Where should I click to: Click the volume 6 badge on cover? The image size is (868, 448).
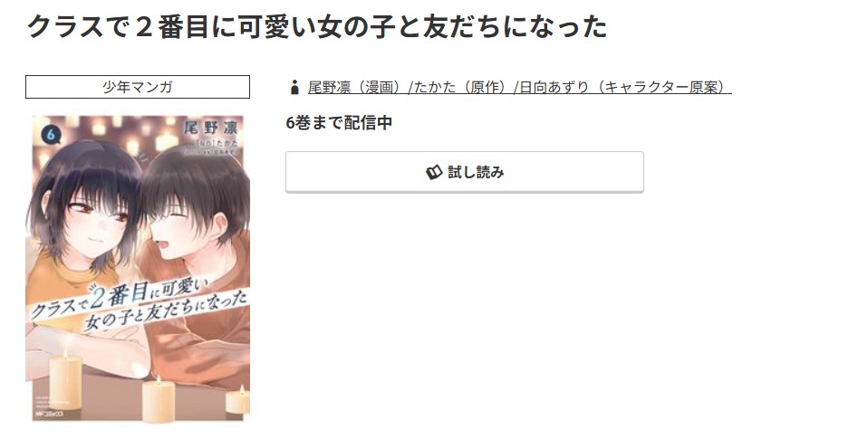tap(51, 135)
